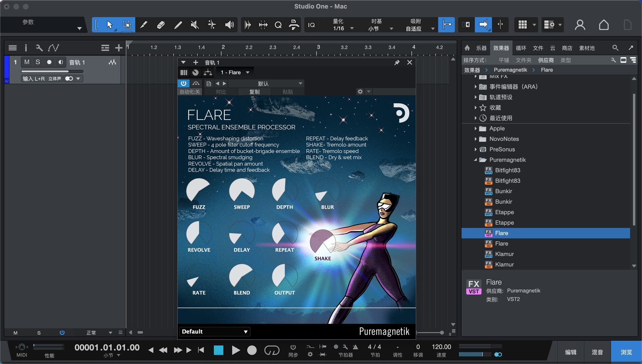Pick the Eraser tool
The image size is (642, 364).
tap(161, 25)
